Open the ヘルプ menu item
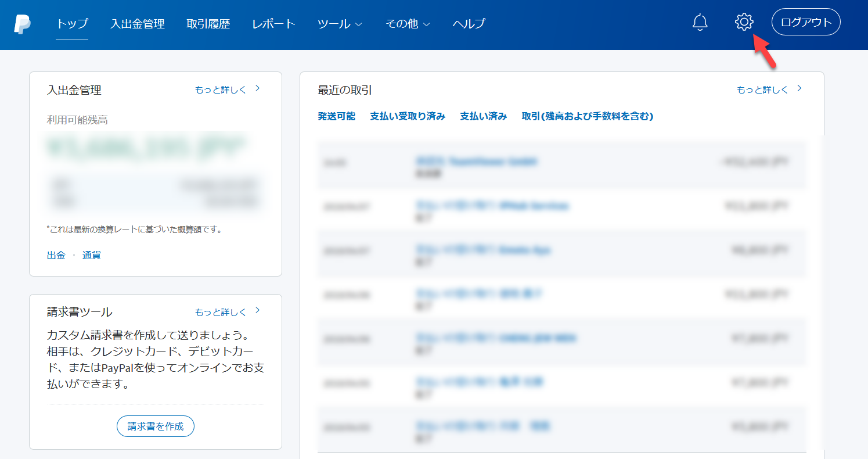 [469, 24]
